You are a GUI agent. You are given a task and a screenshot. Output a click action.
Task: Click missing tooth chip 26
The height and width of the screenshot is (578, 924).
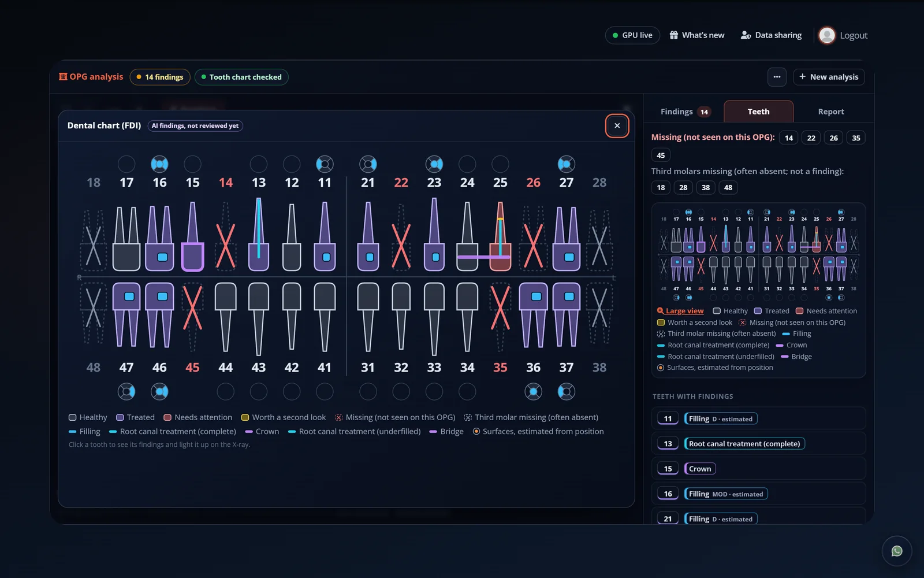pyautogui.click(x=833, y=138)
